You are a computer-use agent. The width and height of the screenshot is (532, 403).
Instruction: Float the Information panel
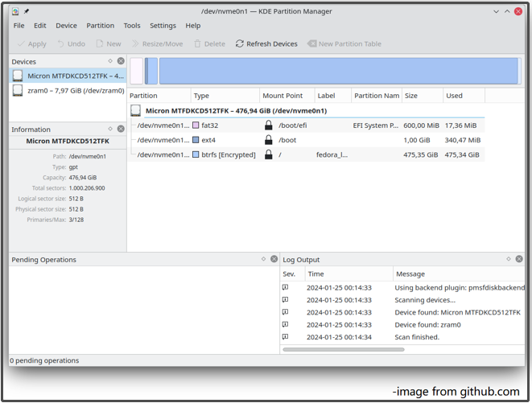click(110, 129)
